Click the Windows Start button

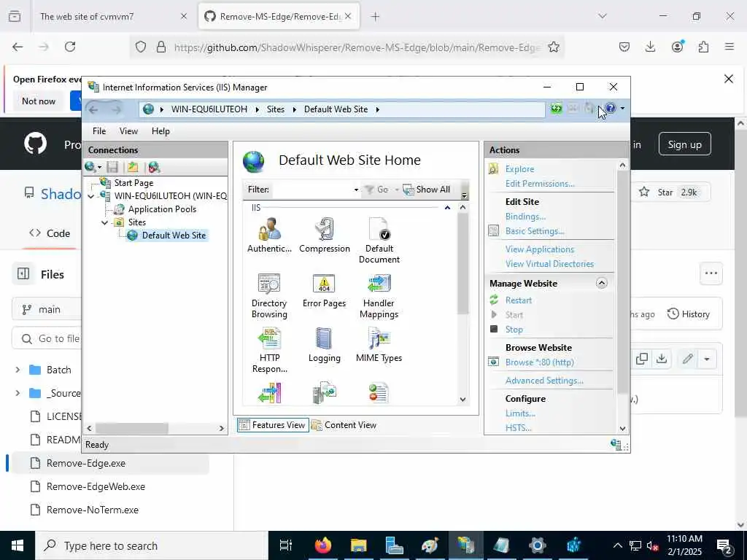(18, 545)
